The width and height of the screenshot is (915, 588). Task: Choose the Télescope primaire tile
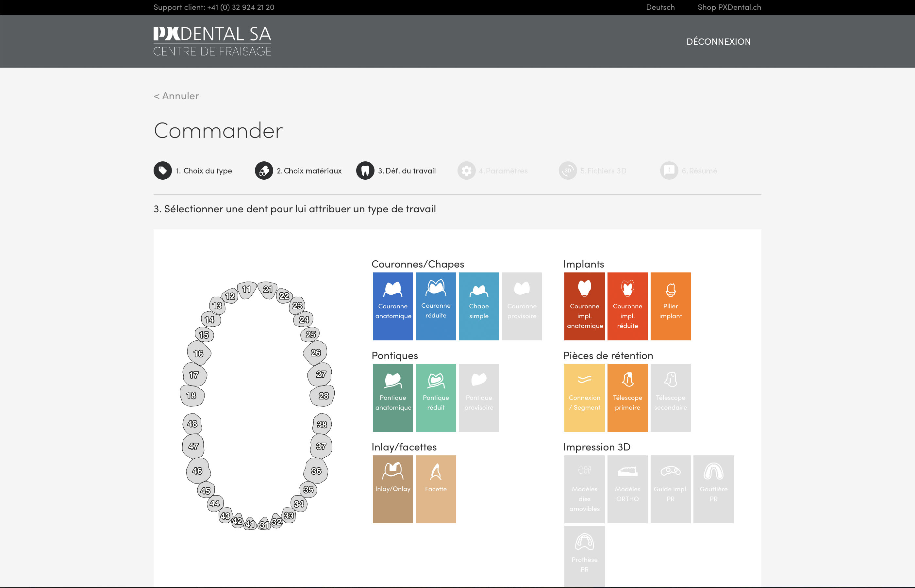tap(627, 398)
